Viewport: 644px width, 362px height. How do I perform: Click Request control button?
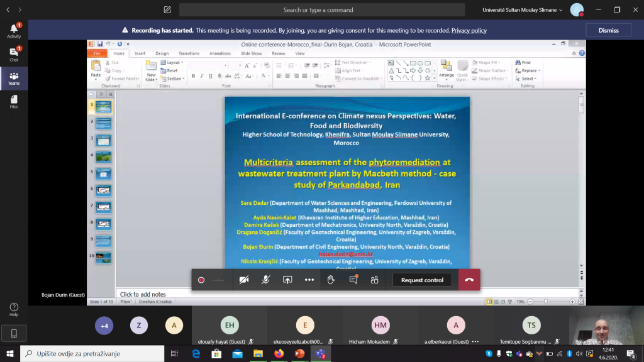[x=422, y=280]
